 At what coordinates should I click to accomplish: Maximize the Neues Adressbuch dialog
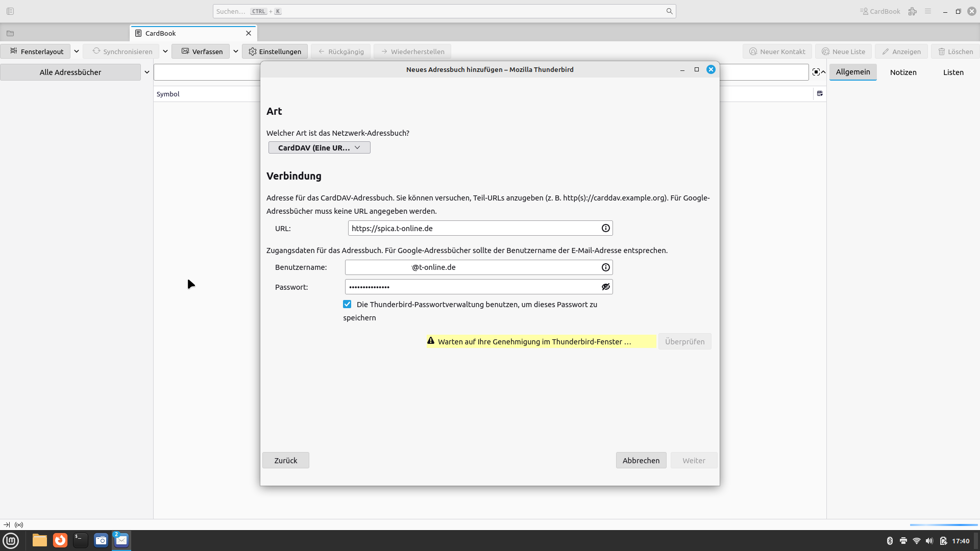pos(696,69)
